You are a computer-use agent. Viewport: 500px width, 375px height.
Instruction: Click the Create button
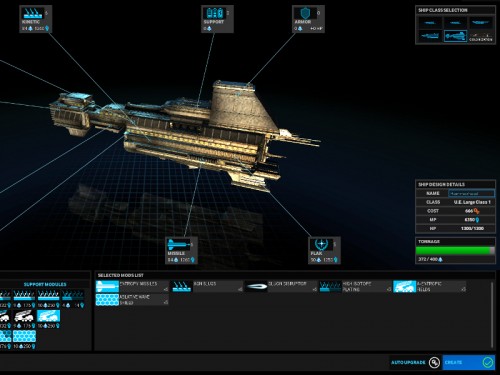coord(468,362)
